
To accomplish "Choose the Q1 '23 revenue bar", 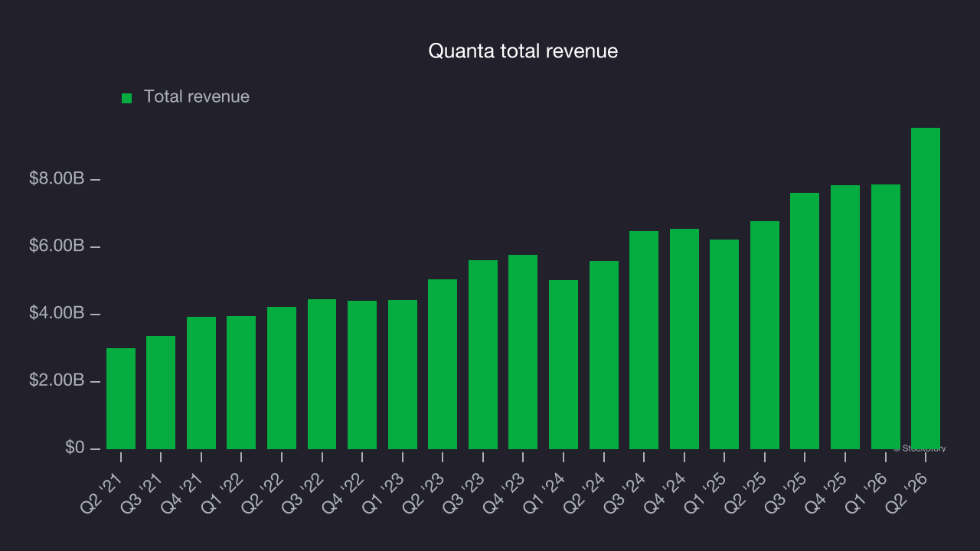I will click(403, 374).
